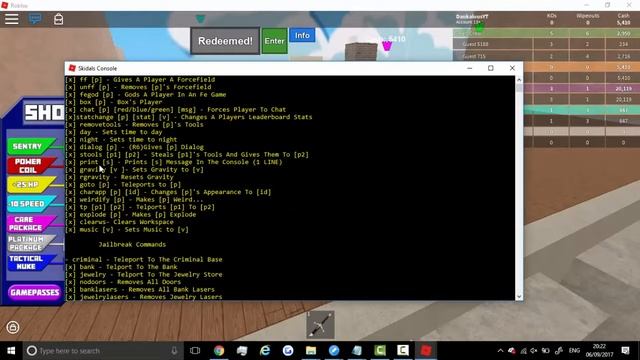Viewport: 640px width, 360px height.
Task: Open the Gamepasses button
Action: [x=34, y=292]
